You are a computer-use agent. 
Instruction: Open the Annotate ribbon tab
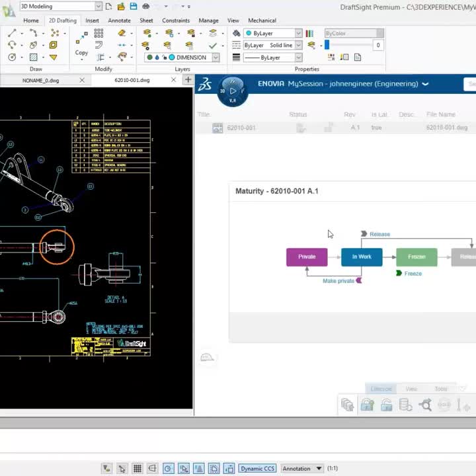[x=119, y=20]
